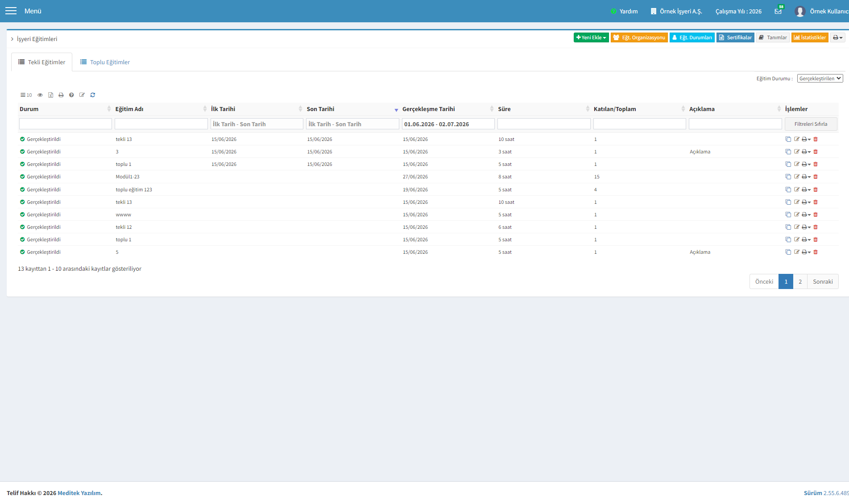Open print options for tekli 12 row

tap(806, 227)
